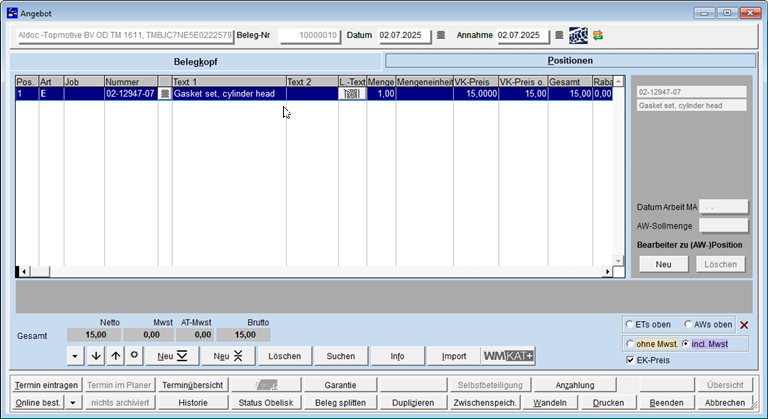This screenshot has height=419, width=768.
Task: Open Terminübersicht
Action: pos(192,385)
